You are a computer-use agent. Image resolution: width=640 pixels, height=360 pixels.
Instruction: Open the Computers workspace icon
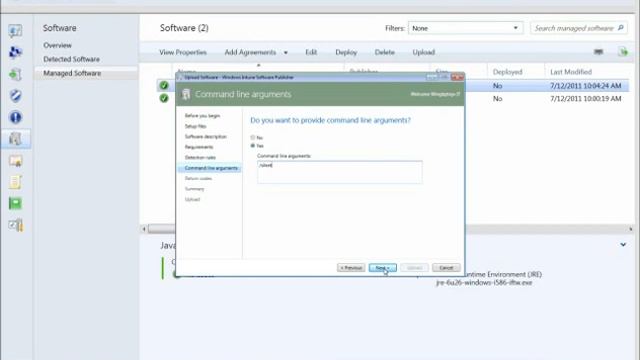point(15,52)
